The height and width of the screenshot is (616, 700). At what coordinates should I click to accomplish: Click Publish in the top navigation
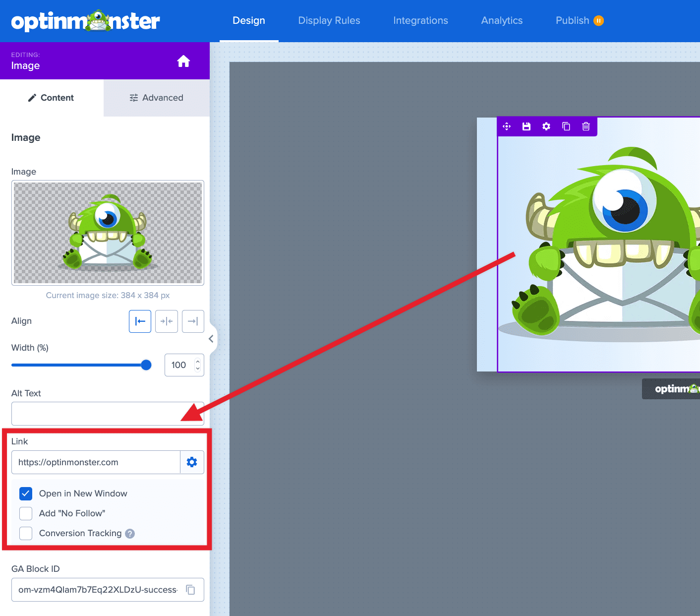573,20
